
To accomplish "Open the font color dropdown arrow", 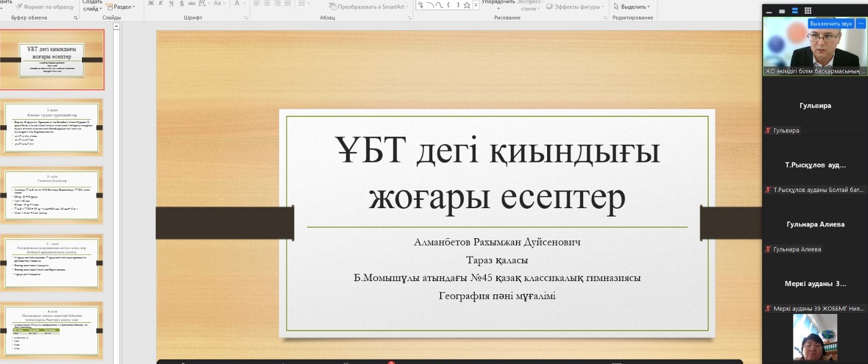I will pyautogui.click(x=245, y=4).
